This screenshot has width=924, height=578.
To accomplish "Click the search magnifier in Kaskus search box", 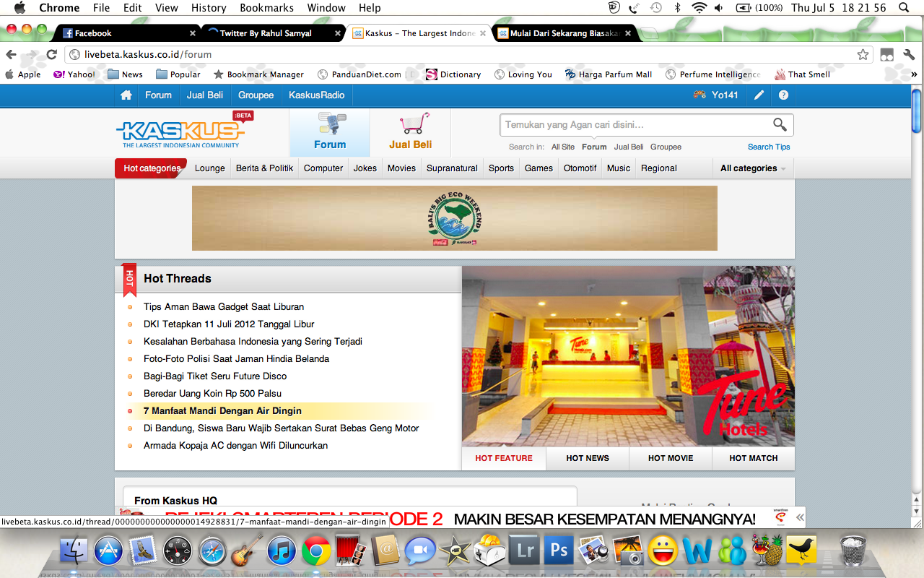I will [x=780, y=124].
